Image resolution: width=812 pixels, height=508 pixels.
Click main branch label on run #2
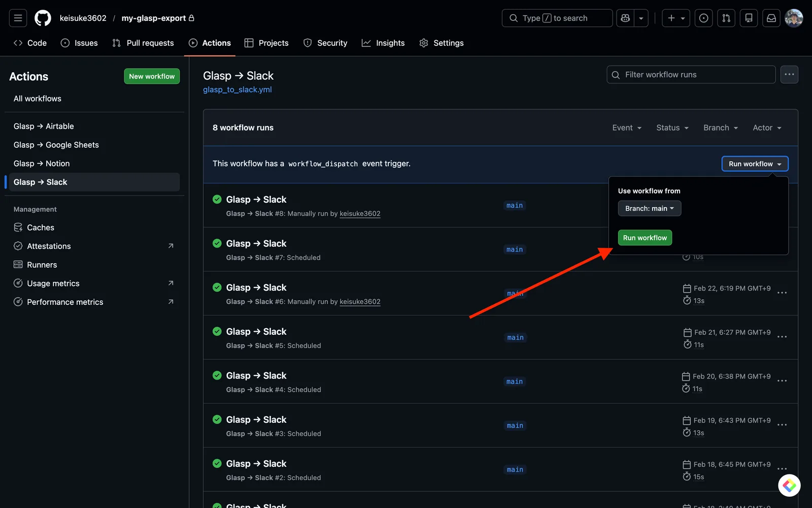[515, 470]
